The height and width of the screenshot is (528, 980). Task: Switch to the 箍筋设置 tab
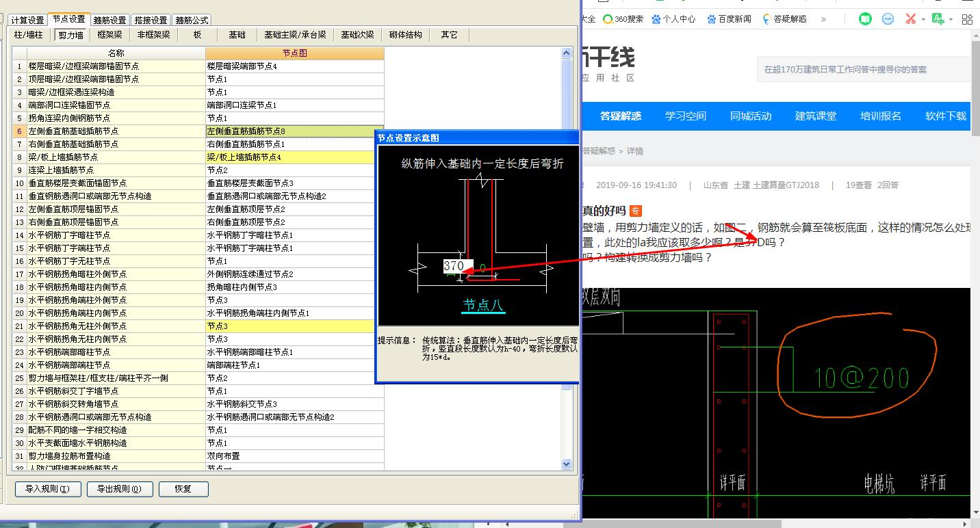[110, 20]
